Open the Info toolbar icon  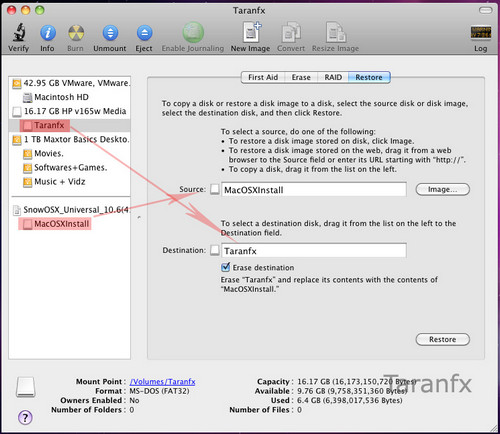tap(48, 33)
